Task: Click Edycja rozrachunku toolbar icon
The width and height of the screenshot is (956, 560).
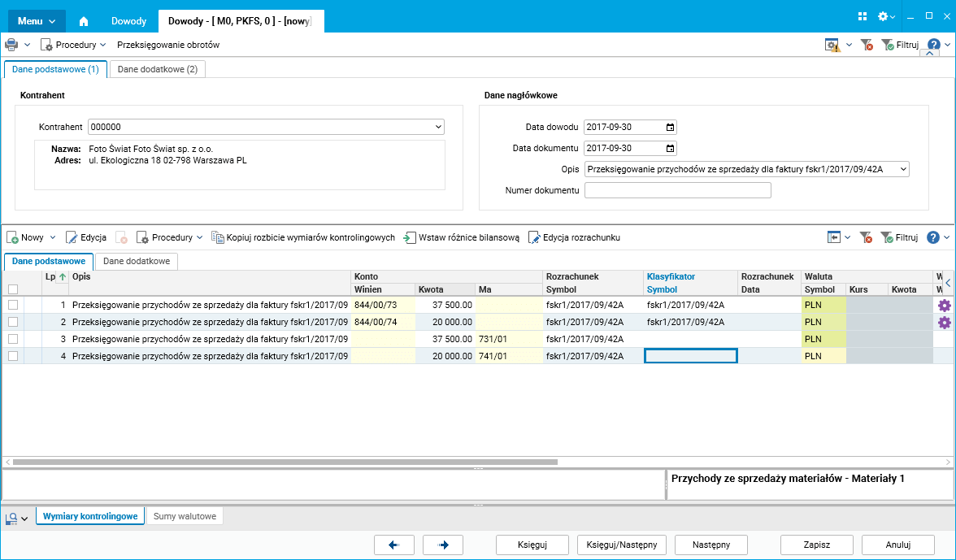Action: point(534,237)
